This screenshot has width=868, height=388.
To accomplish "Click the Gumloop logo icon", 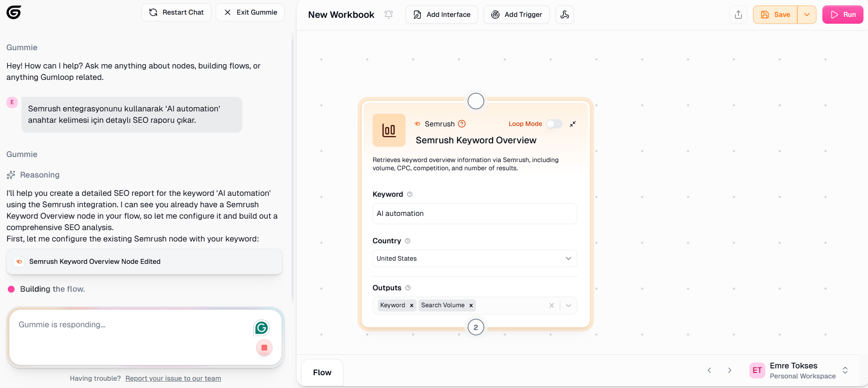I will point(14,12).
